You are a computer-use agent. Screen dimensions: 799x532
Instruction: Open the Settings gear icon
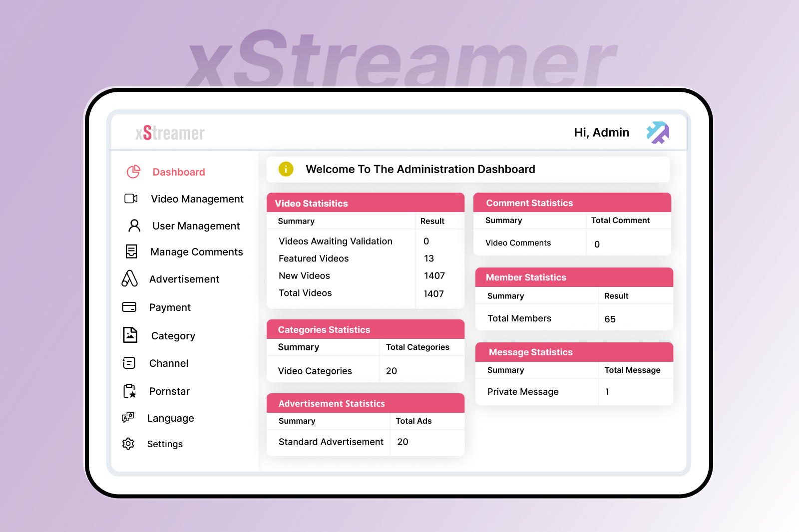point(128,444)
